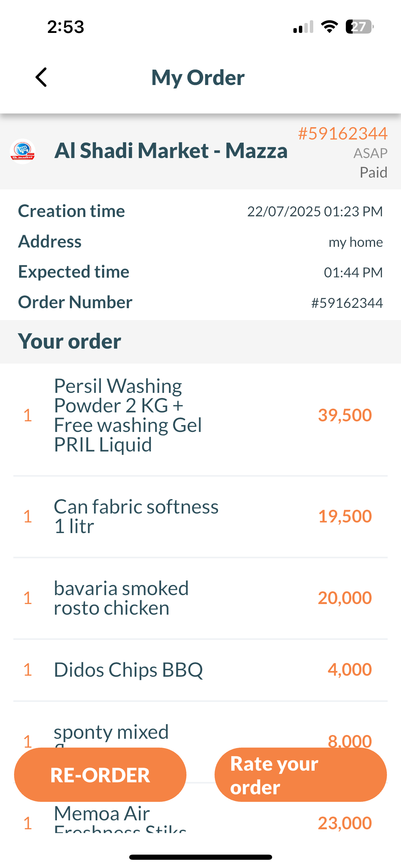Viewport: 401px width, 868px height.
Task: Tap the cellular signal bars icon
Action: 303,27
